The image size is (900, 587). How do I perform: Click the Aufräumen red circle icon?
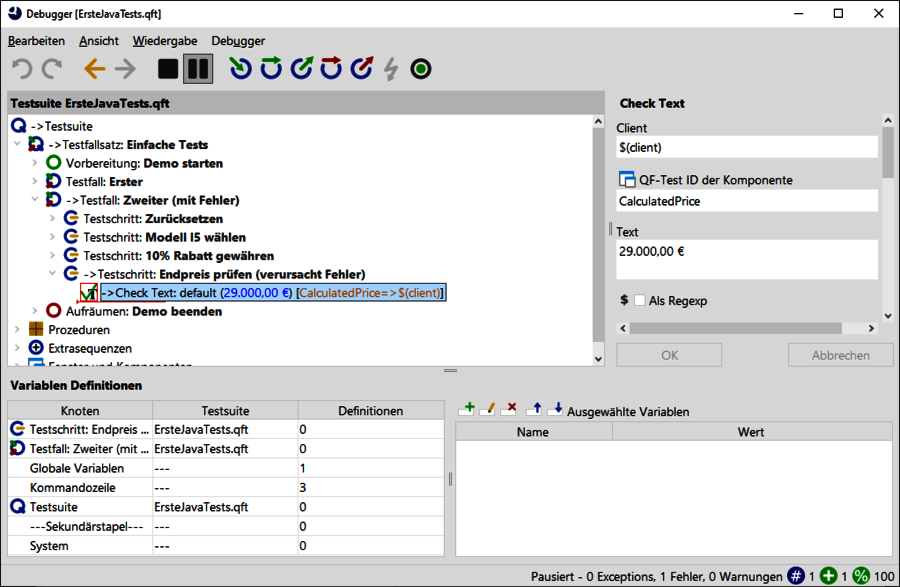click(53, 311)
